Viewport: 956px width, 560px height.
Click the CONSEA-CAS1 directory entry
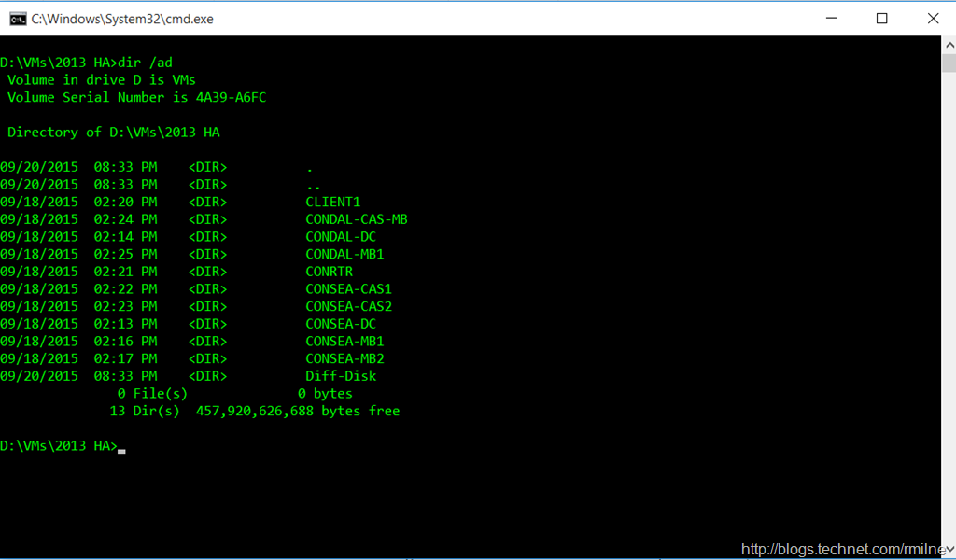click(348, 289)
